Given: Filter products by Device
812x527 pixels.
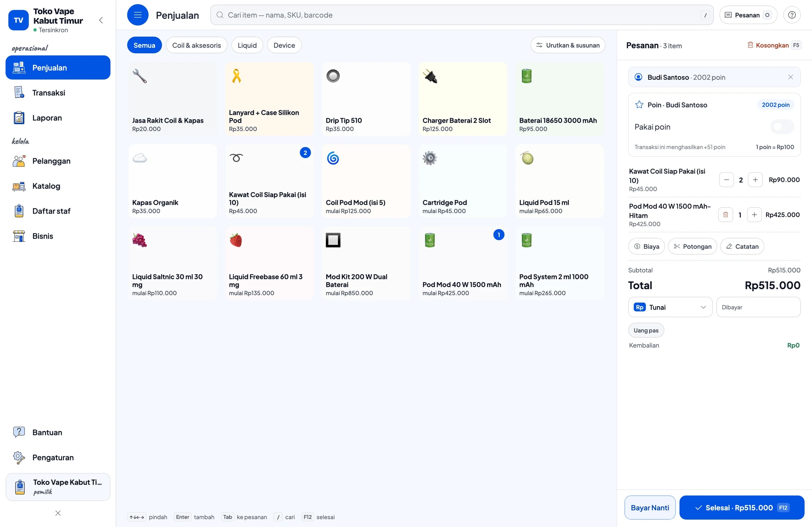Looking at the screenshot, I should [x=284, y=45].
